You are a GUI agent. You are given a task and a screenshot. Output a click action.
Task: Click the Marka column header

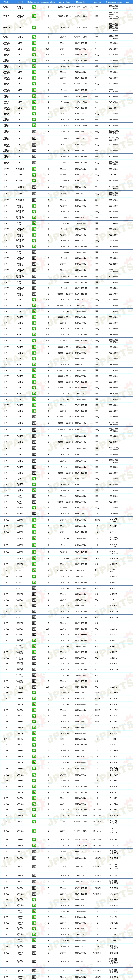coord(6,2)
